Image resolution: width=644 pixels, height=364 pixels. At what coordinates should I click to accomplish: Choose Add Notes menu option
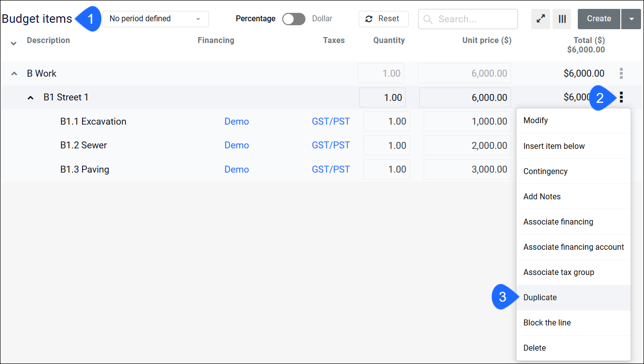tap(573, 196)
